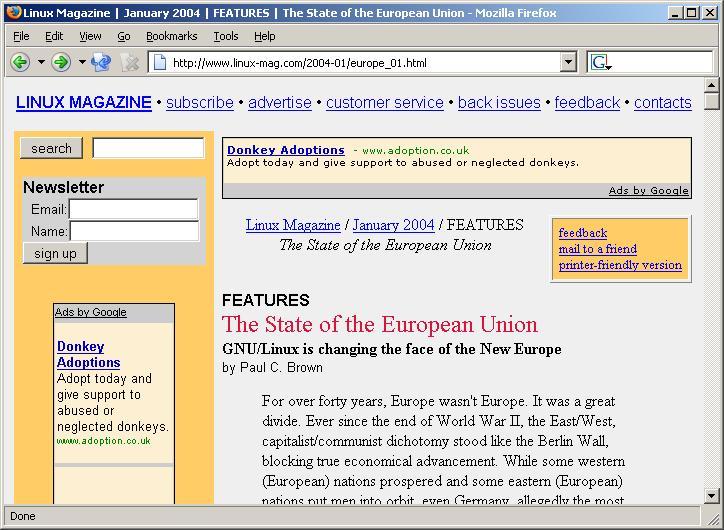Screen dimensions: 724x530
Task: Click the window resize grip icon
Action: pyautogui.click(x=711, y=518)
